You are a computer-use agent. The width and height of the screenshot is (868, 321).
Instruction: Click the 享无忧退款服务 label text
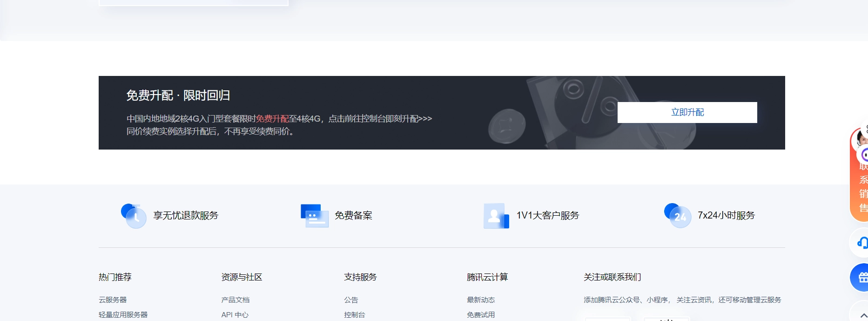[186, 215]
